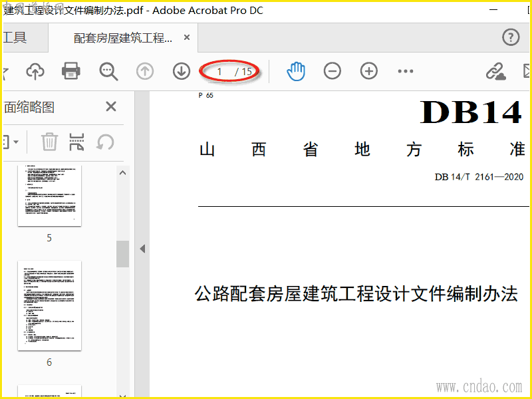Close the document tab
The image size is (532, 399).
pos(187,37)
